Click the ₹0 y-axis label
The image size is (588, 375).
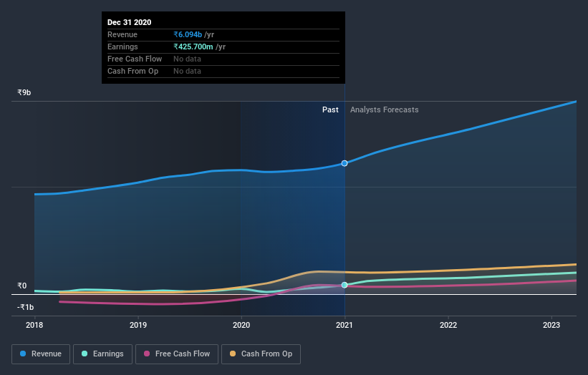click(21, 286)
